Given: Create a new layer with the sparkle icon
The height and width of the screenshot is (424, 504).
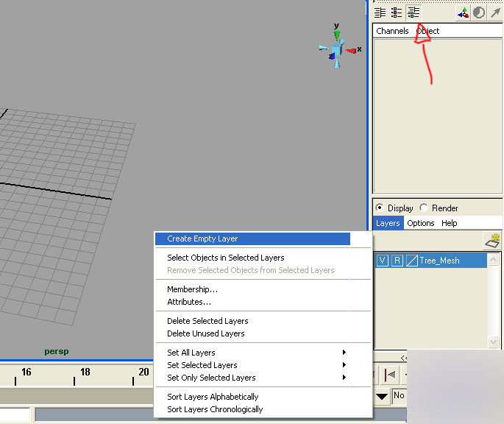Looking at the screenshot, I should point(493,241).
